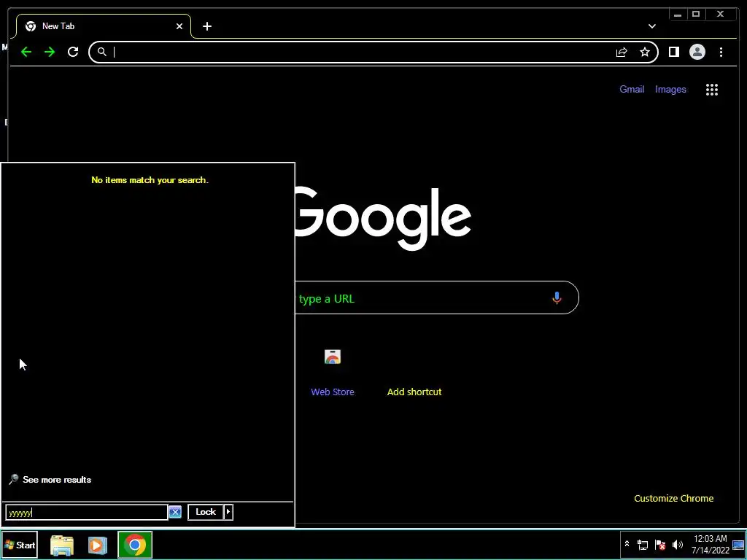
Task: Click the Lock button
Action: point(206,512)
